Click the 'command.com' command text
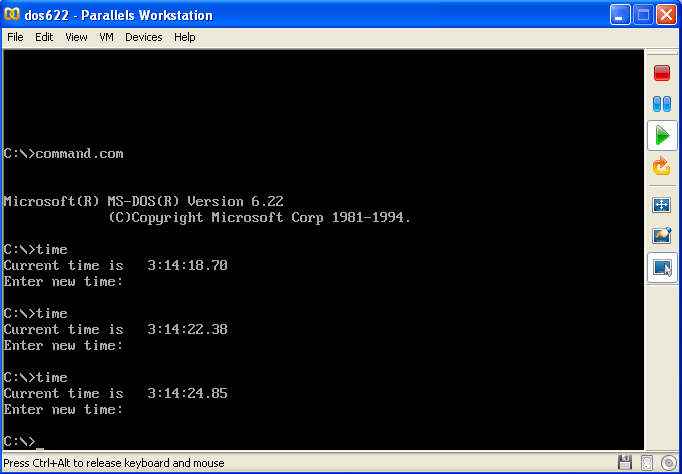Image resolution: width=682 pixels, height=474 pixels. (80, 154)
